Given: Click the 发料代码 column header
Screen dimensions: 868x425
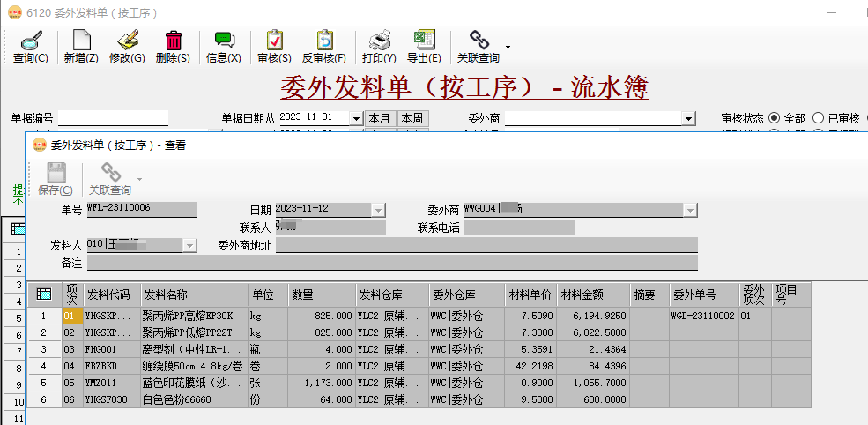Looking at the screenshot, I should (x=112, y=295).
